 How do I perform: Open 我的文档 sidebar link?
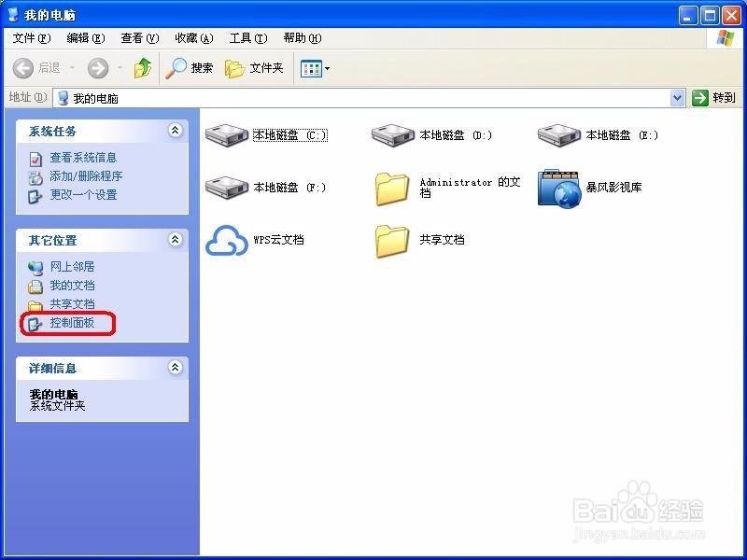pyautogui.click(x=73, y=286)
